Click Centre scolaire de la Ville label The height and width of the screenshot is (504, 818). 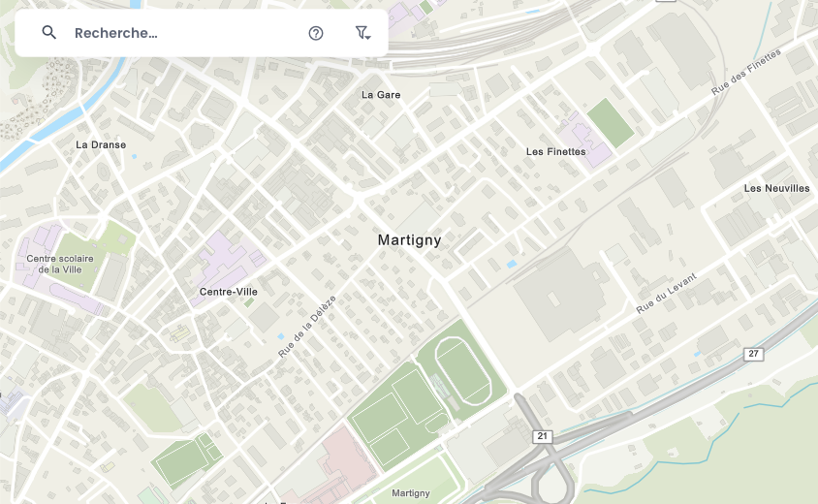(x=60, y=264)
